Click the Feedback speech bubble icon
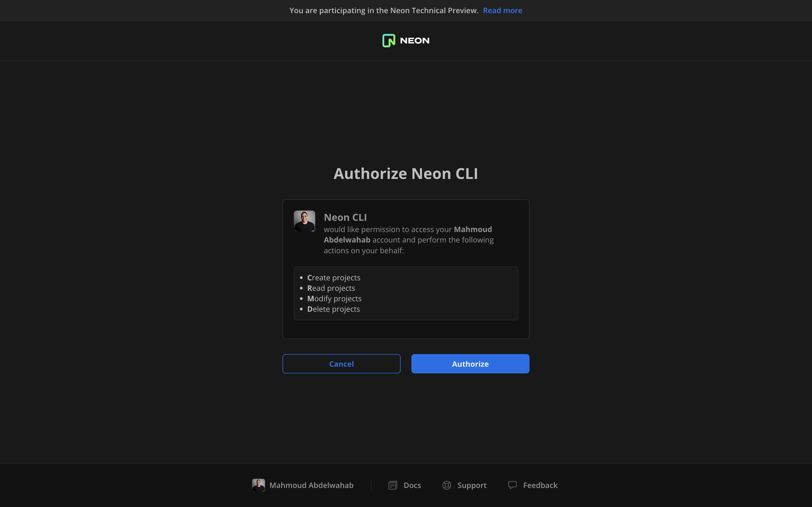Screen dimensions: 812x507 point(512,485)
